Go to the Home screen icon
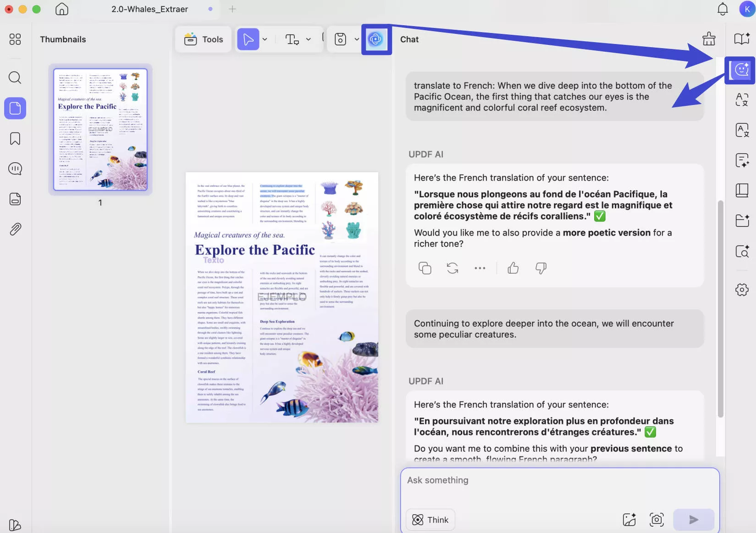Viewport: 756px width, 533px height. click(x=61, y=9)
